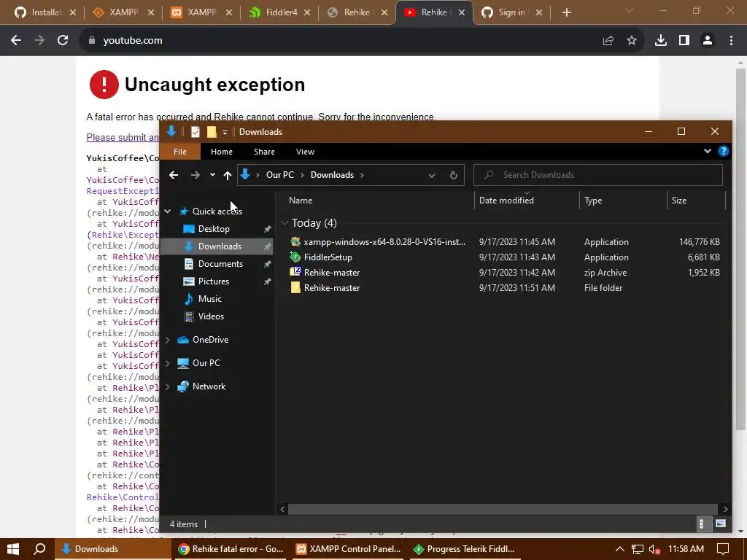Open address bar history dropdown

[x=432, y=175]
